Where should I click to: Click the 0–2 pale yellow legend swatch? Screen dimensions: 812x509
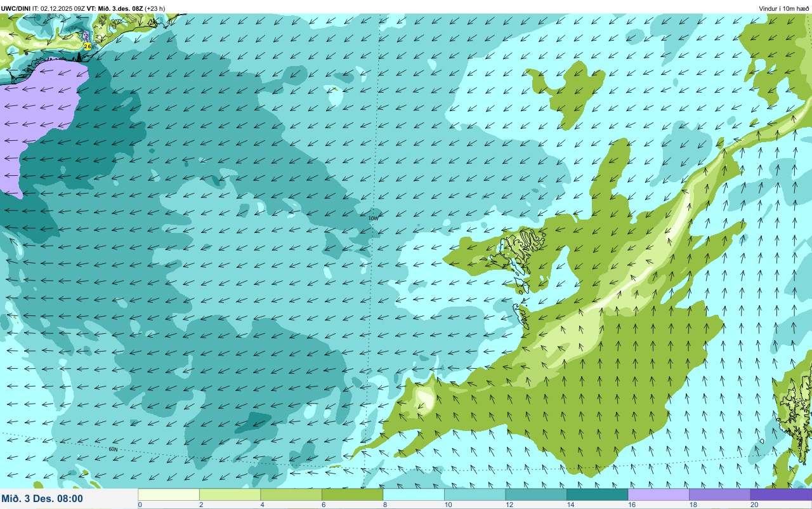[x=169, y=494]
